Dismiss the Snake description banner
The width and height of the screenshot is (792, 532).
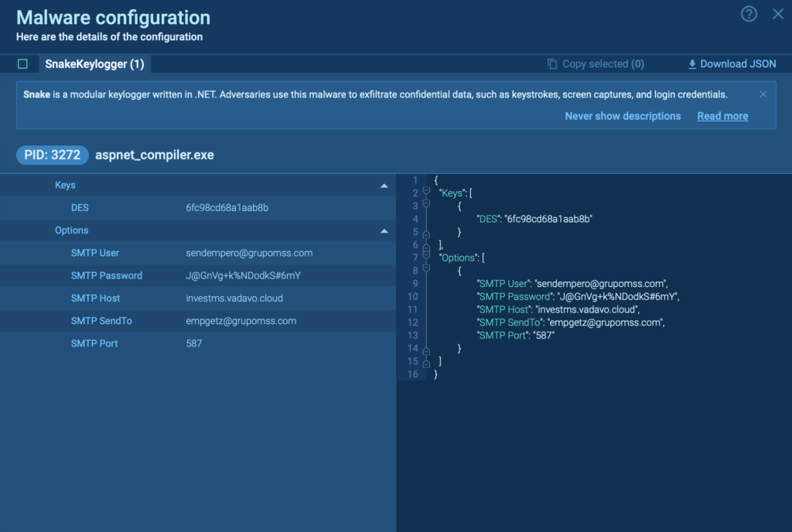(763, 94)
